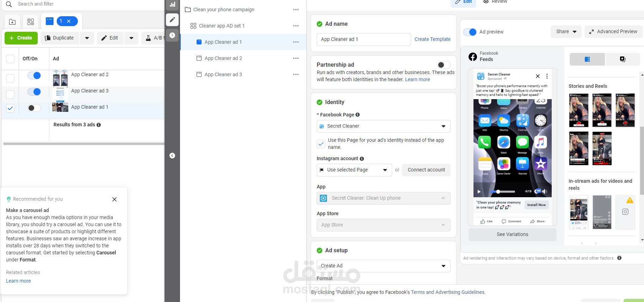The image size is (644, 302).
Task: Expand the Edit dropdown arrow in toolbar
Action: coord(131,38)
